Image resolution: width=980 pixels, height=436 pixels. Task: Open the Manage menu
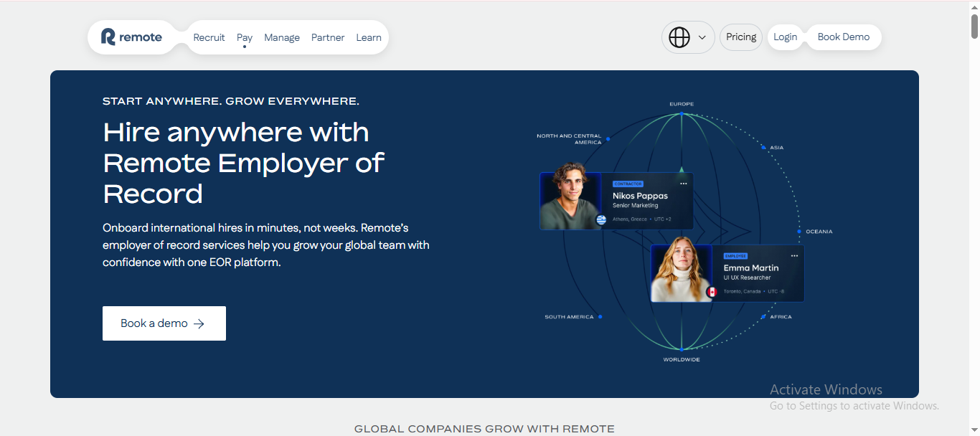[x=282, y=37]
